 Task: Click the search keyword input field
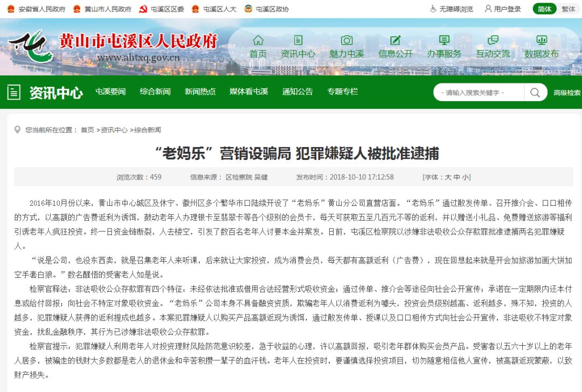(479, 92)
